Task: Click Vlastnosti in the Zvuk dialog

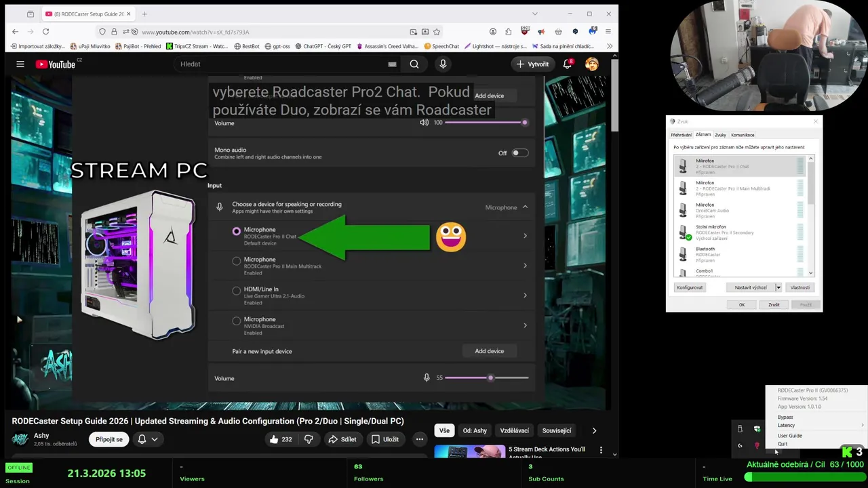Action: (800, 287)
